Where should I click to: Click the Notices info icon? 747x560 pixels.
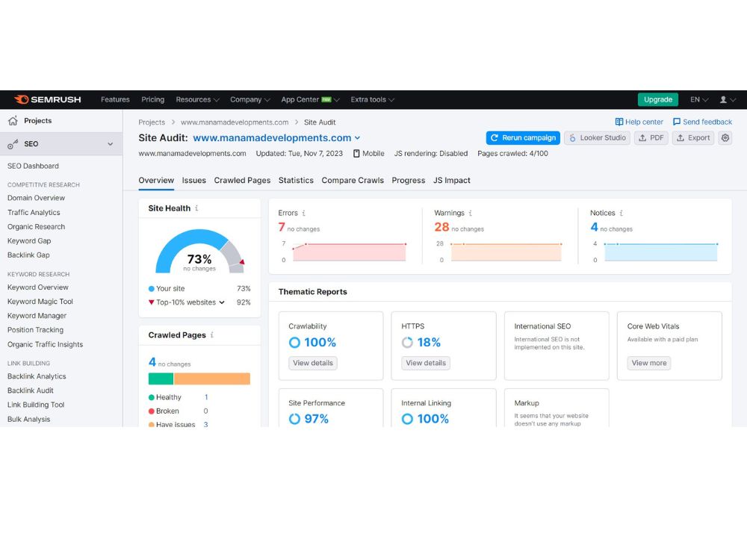coord(622,213)
